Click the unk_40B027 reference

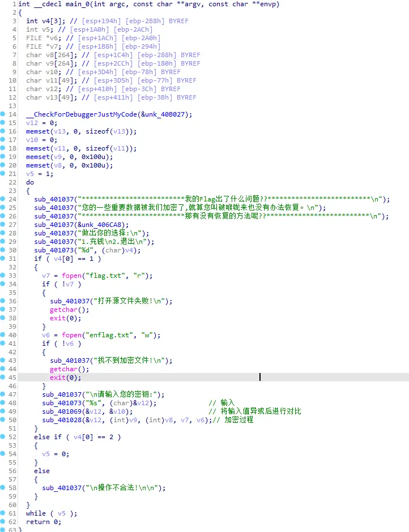(x=165, y=114)
